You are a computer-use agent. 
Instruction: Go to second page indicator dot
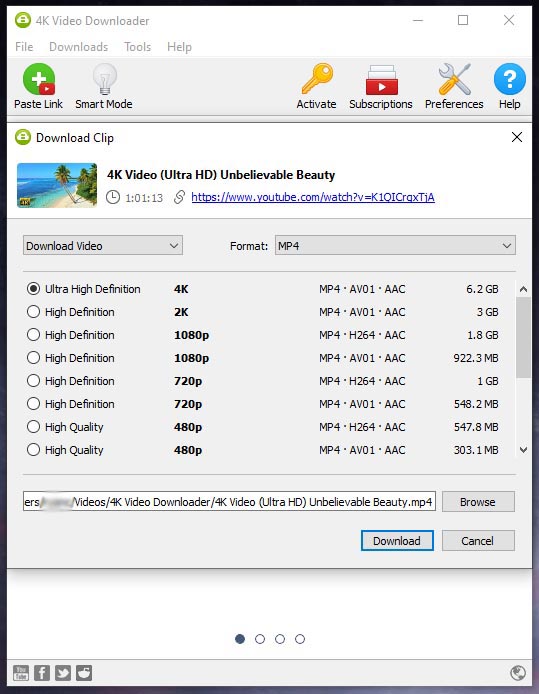[x=260, y=639]
